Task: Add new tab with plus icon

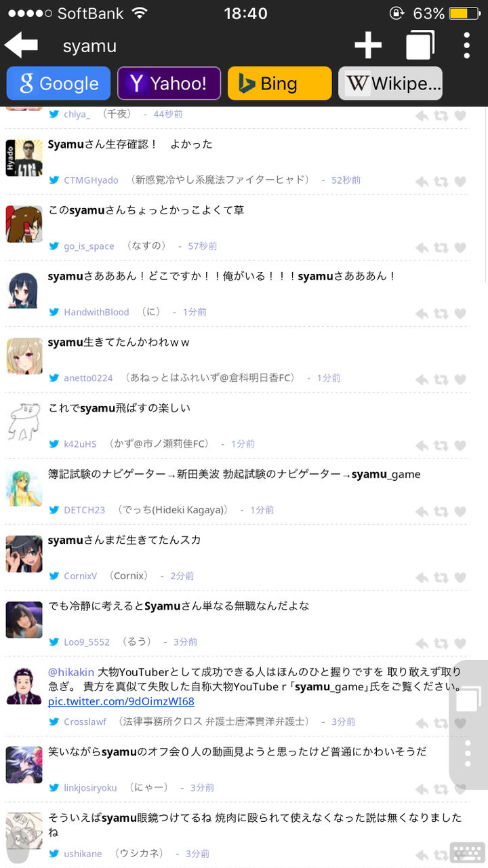Action: pos(368,45)
